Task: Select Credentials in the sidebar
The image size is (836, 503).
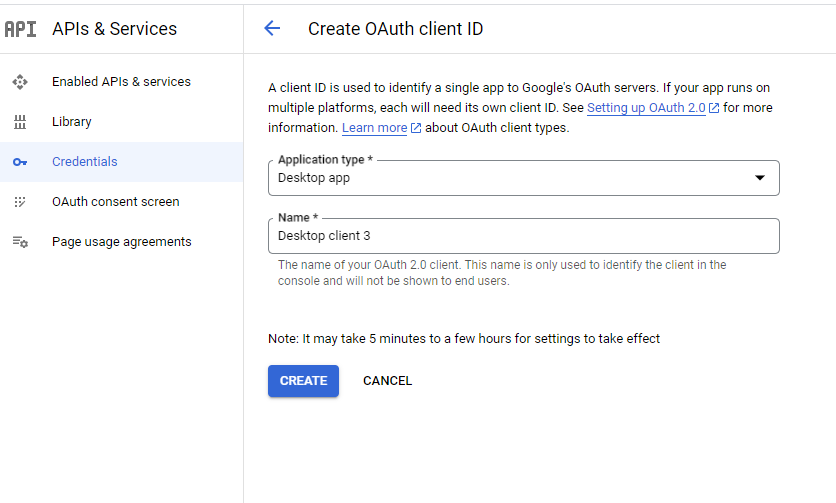Action: 122,162
